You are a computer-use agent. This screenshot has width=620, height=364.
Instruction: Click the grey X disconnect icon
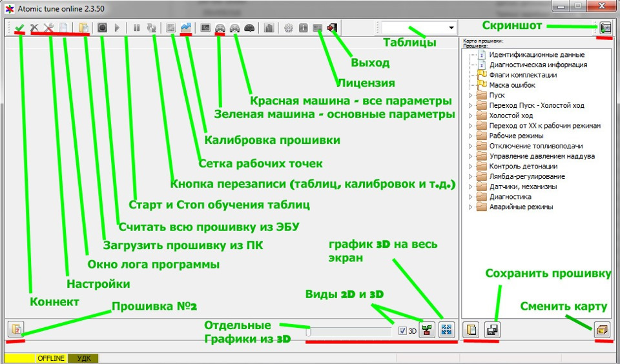click(35, 28)
